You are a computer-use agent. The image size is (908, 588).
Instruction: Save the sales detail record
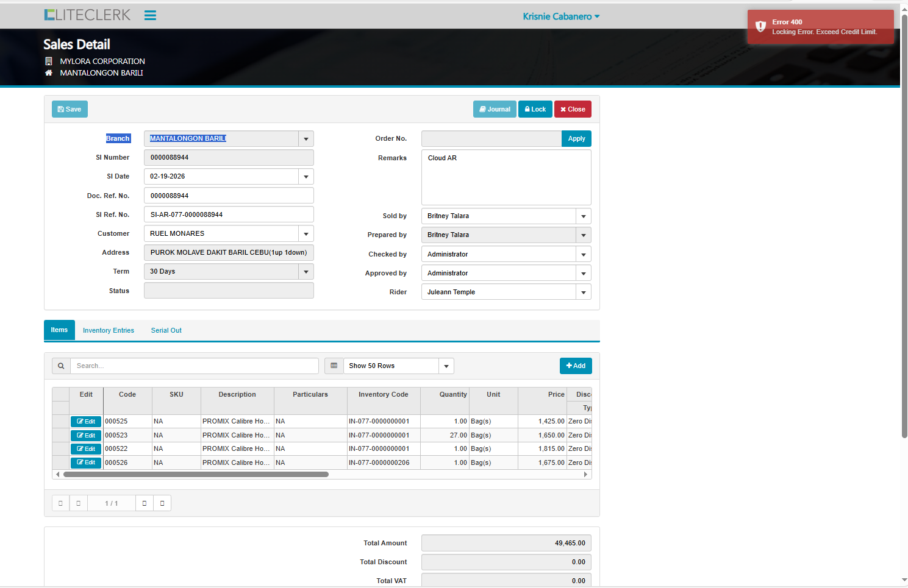coord(70,110)
